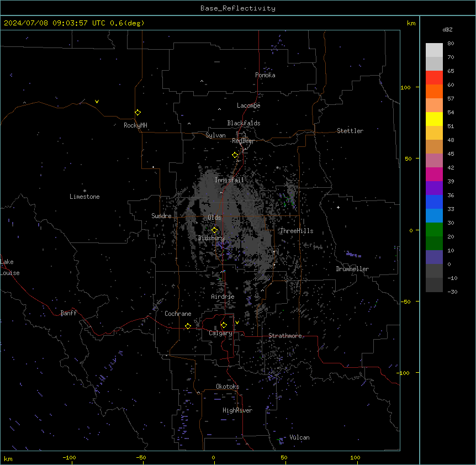Pick the light gray 80 dBZ legend swatch

coord(434,50)
